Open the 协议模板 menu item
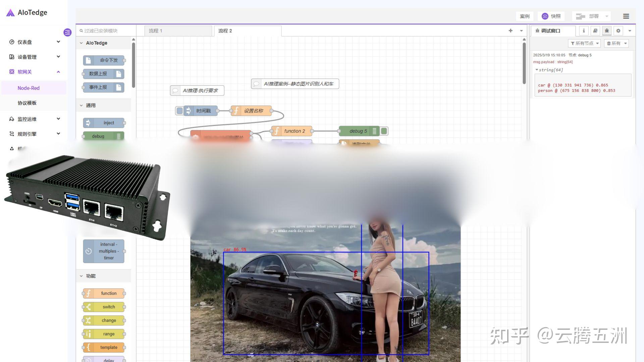This screenshot has height=362, width=644. pyautogui.click(x=27, y=103)
